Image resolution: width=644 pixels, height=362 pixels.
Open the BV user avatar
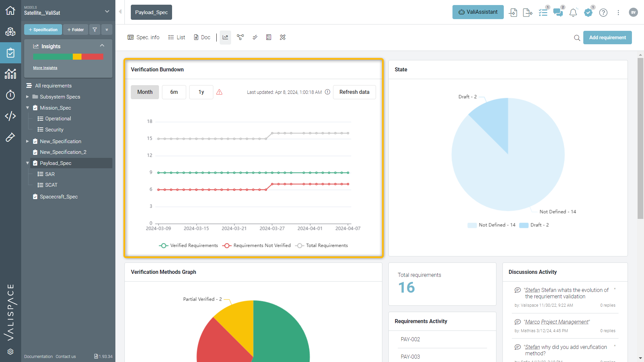tap(633, 12)
